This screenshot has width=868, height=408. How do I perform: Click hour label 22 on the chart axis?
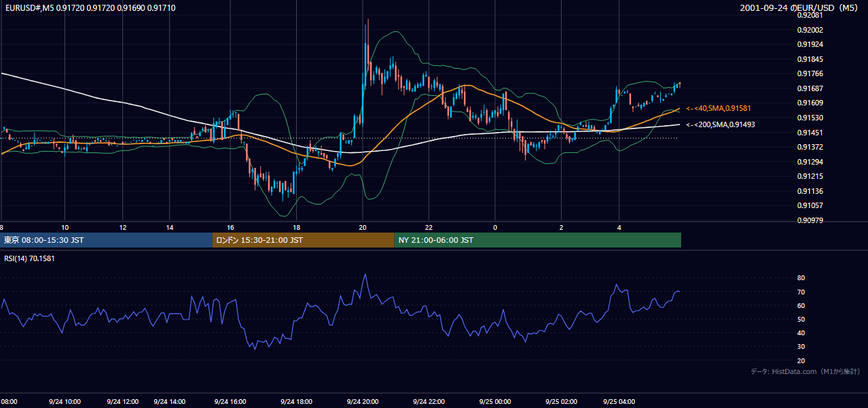[429, 227]
